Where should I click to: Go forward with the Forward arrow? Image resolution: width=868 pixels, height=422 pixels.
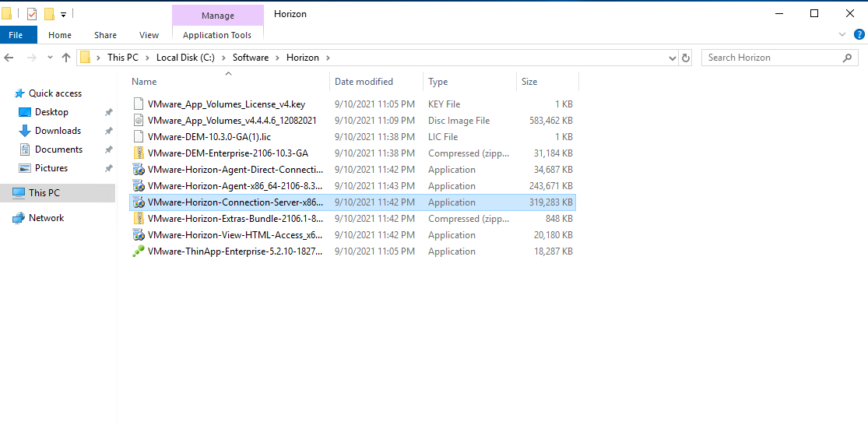(32, 58)
